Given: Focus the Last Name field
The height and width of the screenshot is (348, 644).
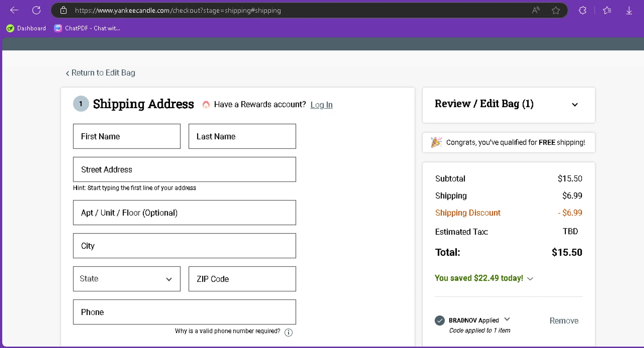Looking at the screenshot, I should (242, 136).
